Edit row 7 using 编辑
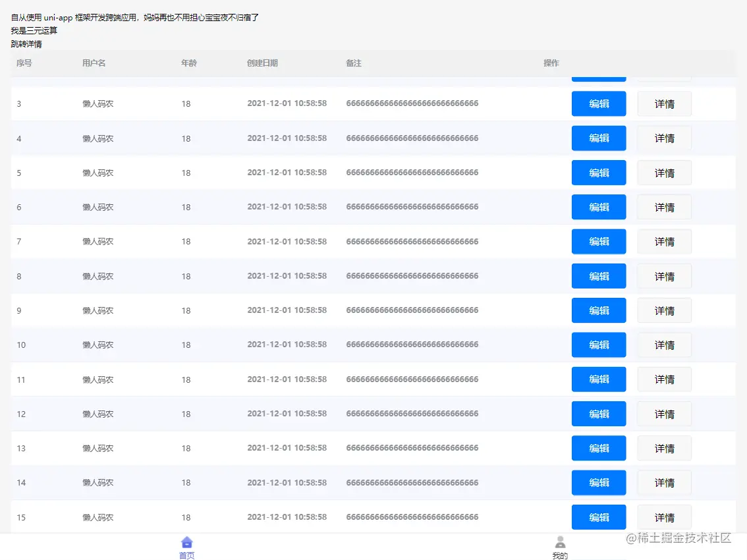747x560 pixels. (599, 242)
